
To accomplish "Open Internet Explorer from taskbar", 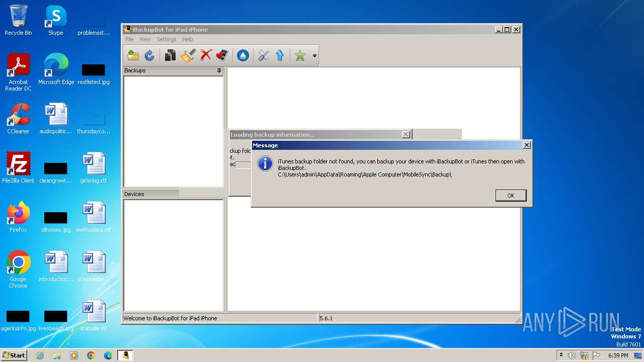I will [x=40, y=355].
